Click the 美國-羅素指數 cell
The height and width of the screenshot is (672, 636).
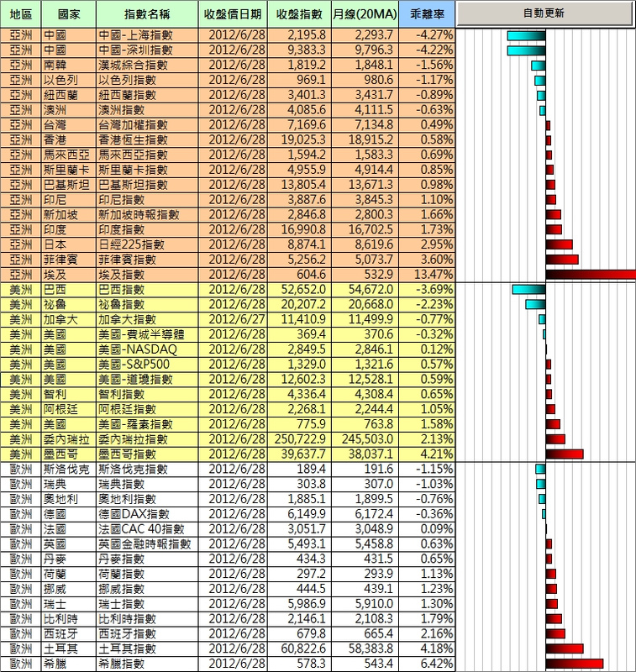[147, 424]
